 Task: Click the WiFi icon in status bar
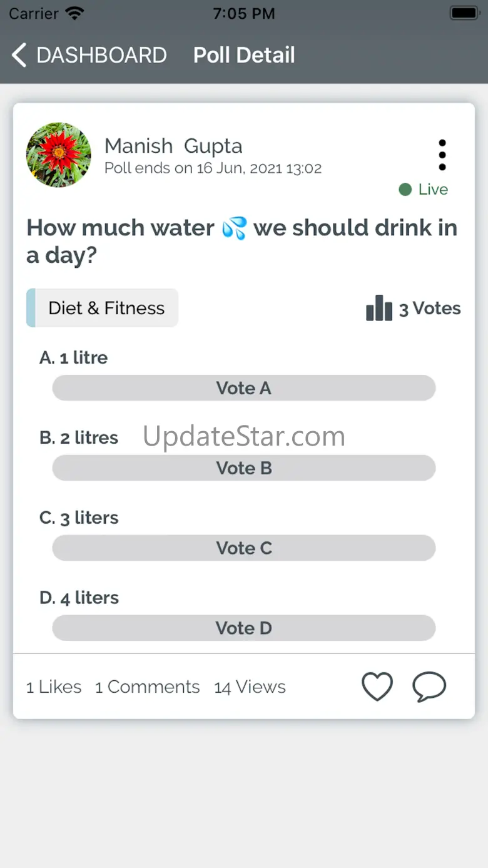tap(74, 13)
